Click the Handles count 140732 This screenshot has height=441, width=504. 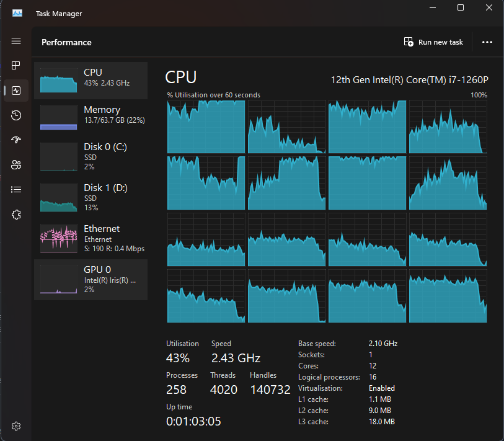click(270, 390)
